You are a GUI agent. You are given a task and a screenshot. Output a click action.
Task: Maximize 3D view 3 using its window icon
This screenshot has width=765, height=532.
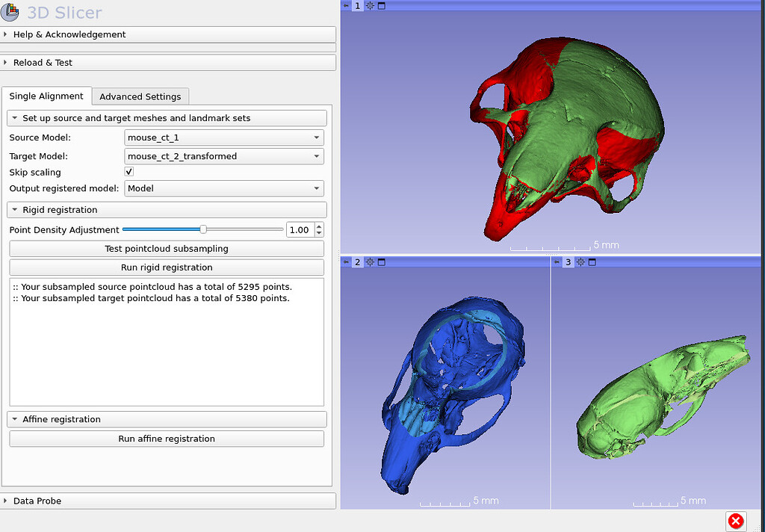click(x=592, y=262)
